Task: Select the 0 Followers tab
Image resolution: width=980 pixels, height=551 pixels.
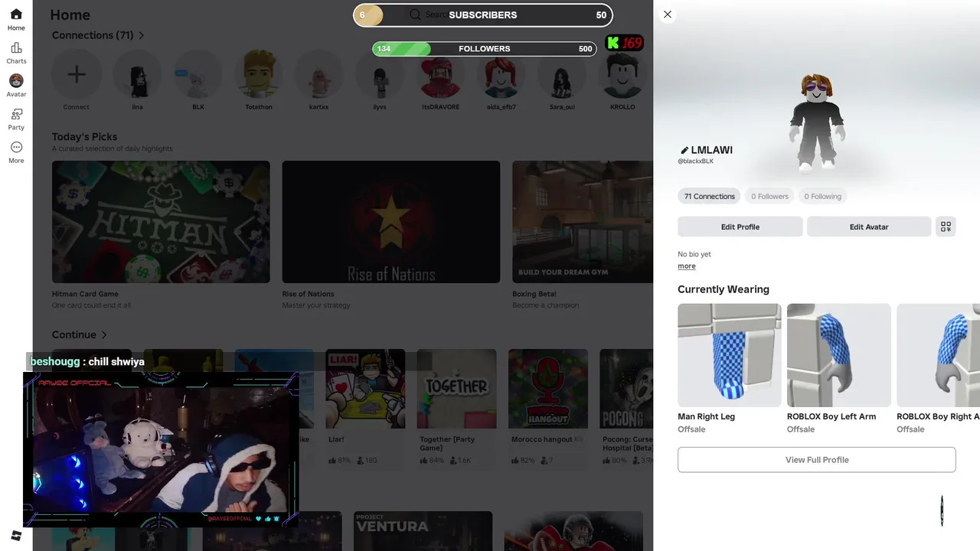Action: point(769,197)
